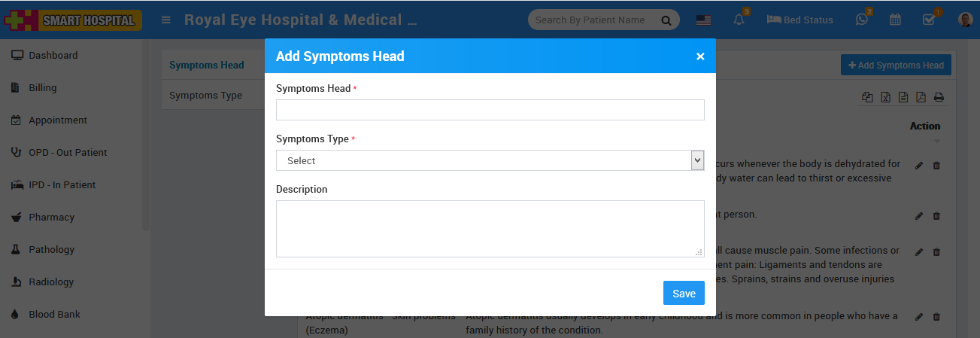
Task: Export table to Excel
Action: (x=886, y=97)
